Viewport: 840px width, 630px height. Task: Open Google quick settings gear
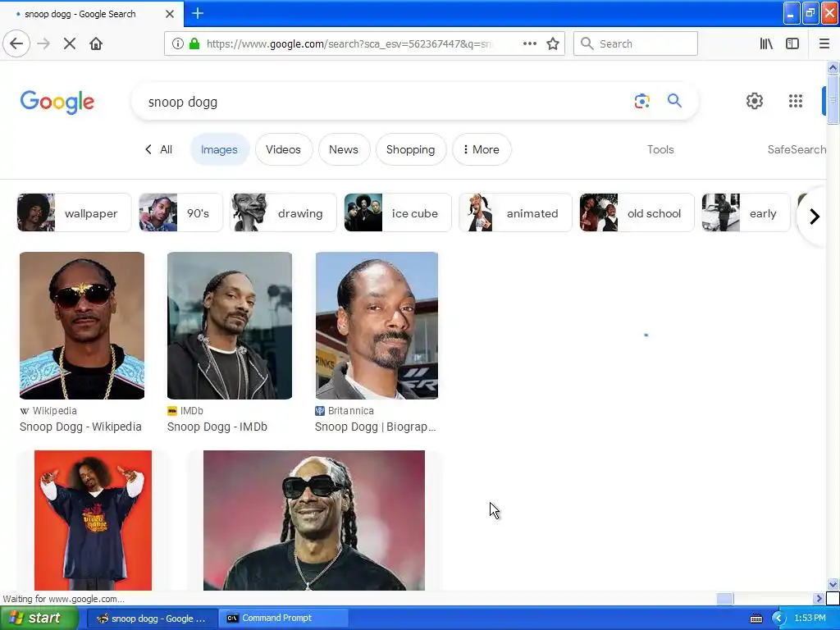(755, 101)
